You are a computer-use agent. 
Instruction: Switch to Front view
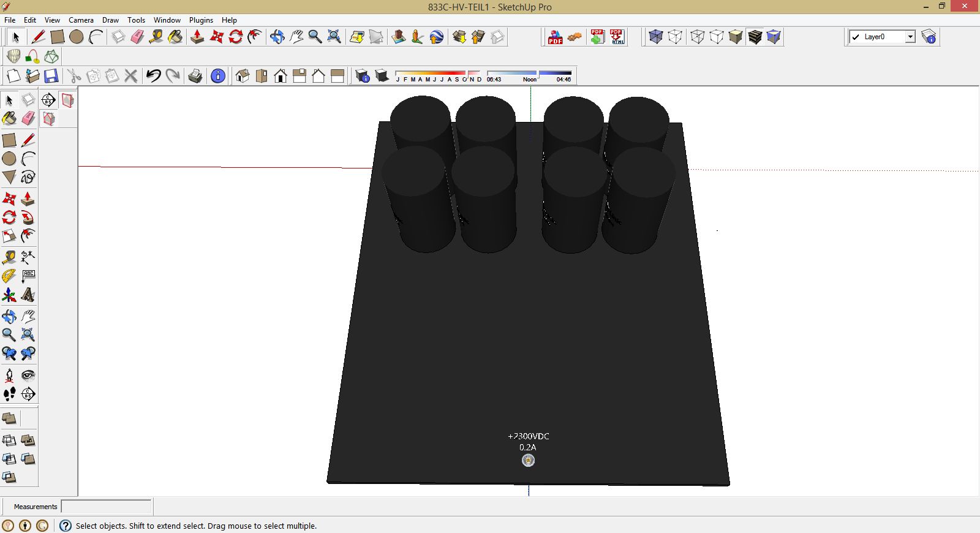point(281,76)
